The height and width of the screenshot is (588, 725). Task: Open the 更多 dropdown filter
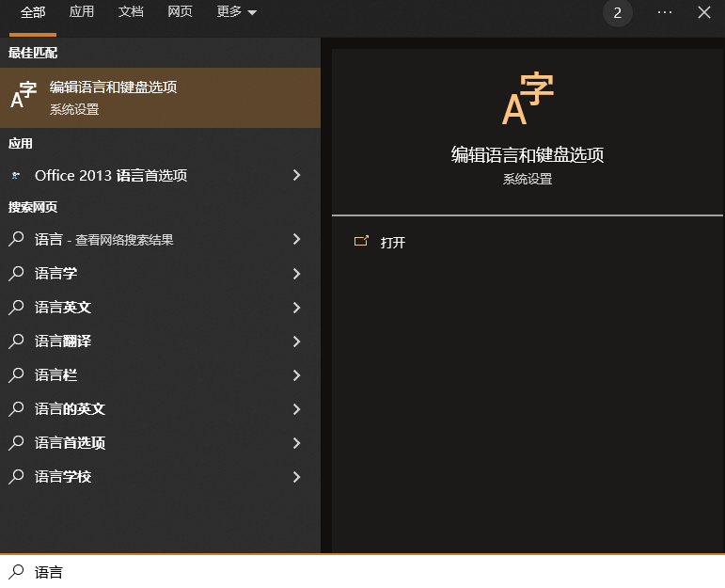click(x=236, y=12)
